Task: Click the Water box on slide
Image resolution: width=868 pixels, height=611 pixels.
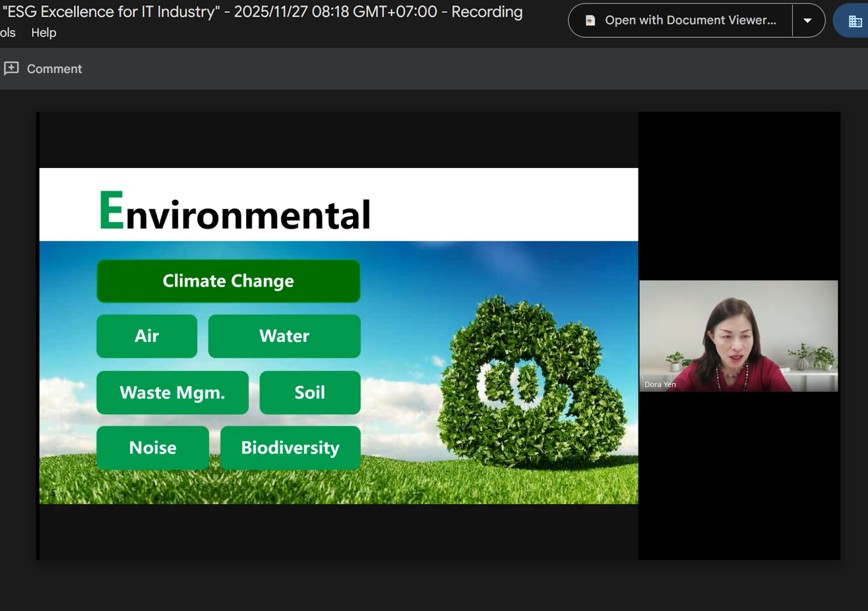Action: [284, 336]
